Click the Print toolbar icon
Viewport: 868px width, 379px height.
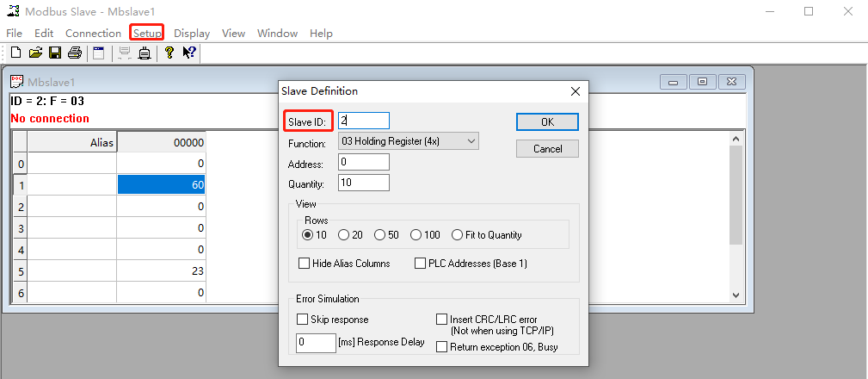point(75,53)
